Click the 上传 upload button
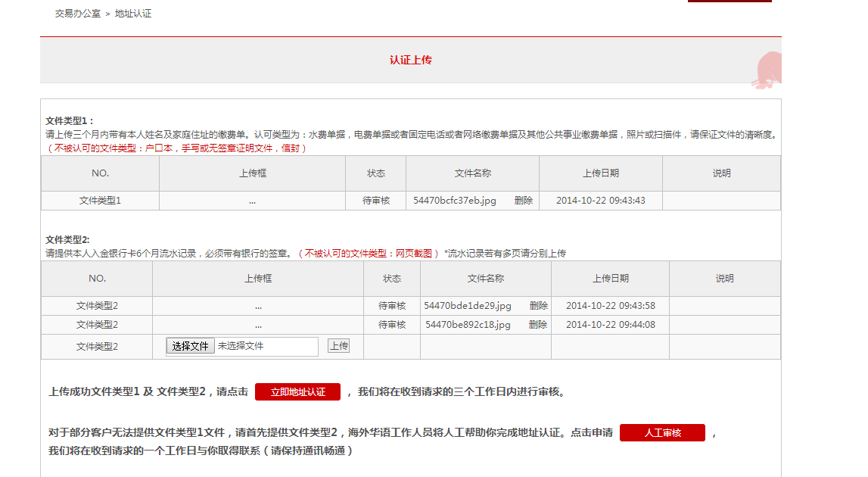Image resolution: width=868 pixels, height=477 pixels. coord(338,346)
